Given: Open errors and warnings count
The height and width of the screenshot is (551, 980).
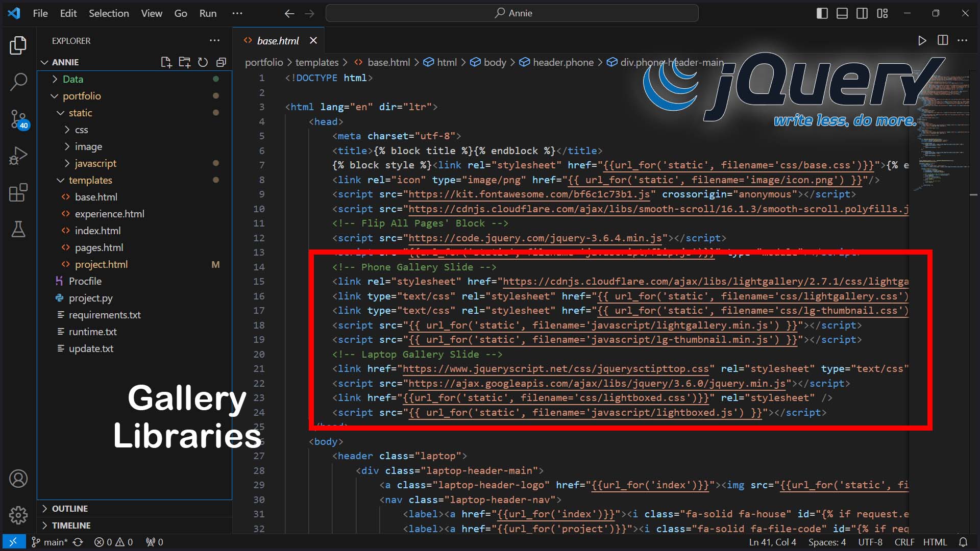Looking at the screenshot, I should pos(113,542).
